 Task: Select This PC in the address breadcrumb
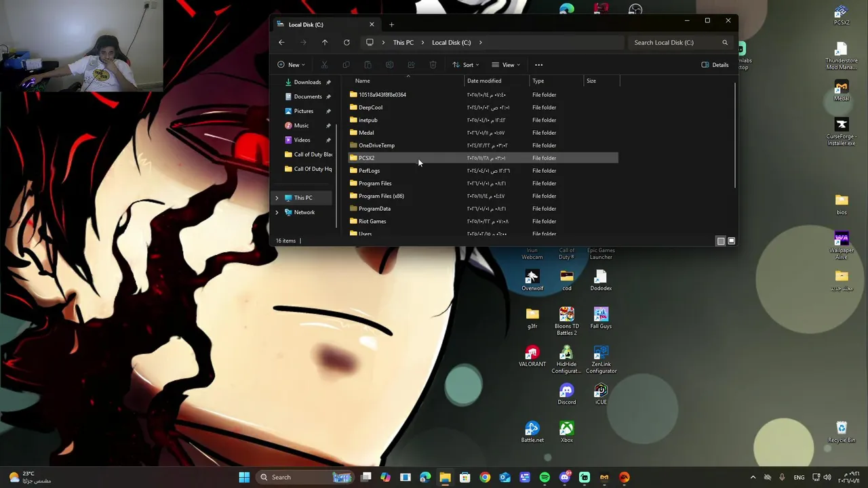tap(403, 43)
